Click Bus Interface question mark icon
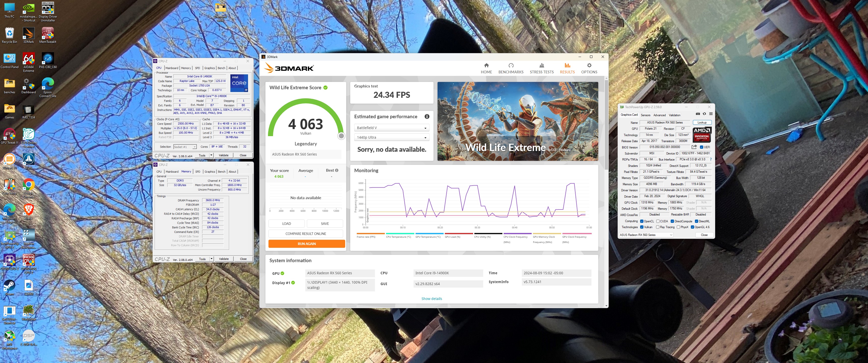This screenshot has height=363, width=868. (711, 160)
